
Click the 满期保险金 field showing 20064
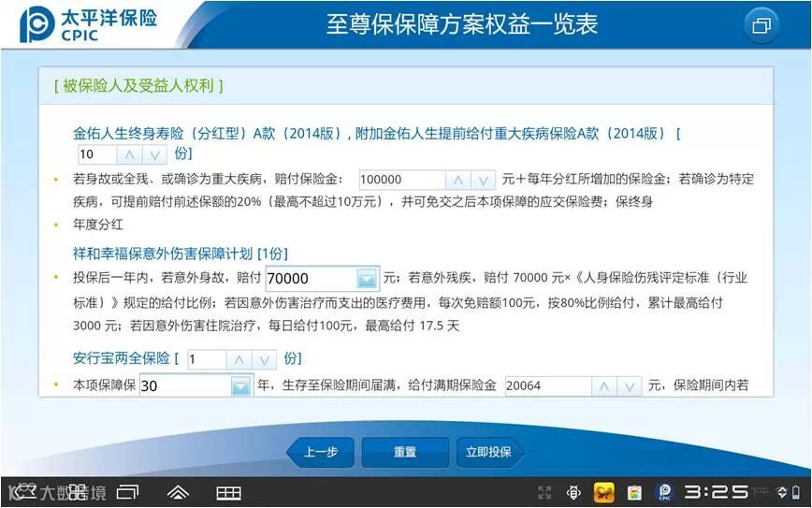(548, 385)
